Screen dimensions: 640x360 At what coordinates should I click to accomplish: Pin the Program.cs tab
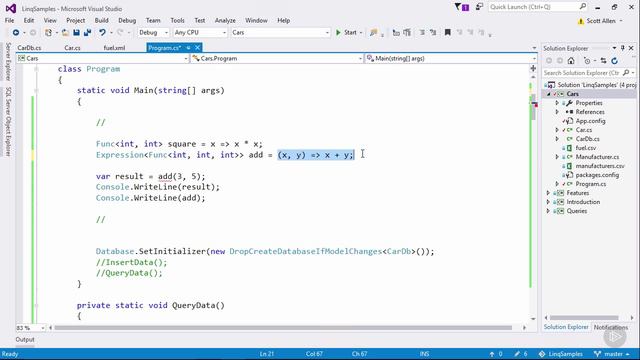[188, 48]
